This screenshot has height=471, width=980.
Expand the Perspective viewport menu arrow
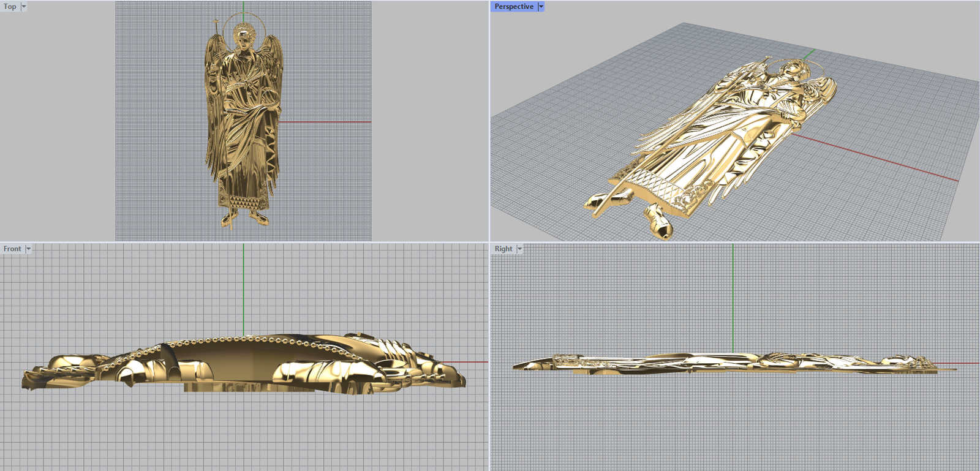[541, 7]
